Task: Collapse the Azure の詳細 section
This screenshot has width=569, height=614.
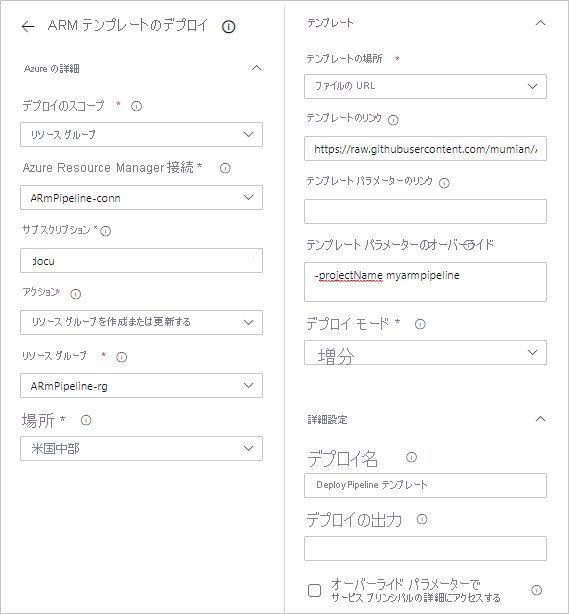Action: (x=257, y=68)
